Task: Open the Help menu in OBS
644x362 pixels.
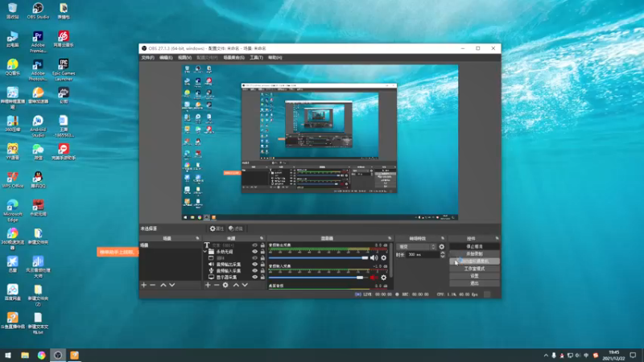Action: [275, 58]
